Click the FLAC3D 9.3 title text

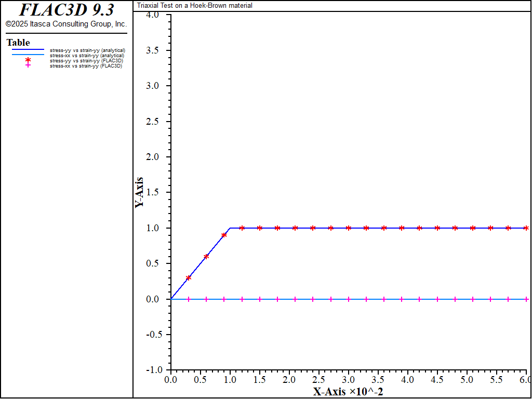click(66, 10)
